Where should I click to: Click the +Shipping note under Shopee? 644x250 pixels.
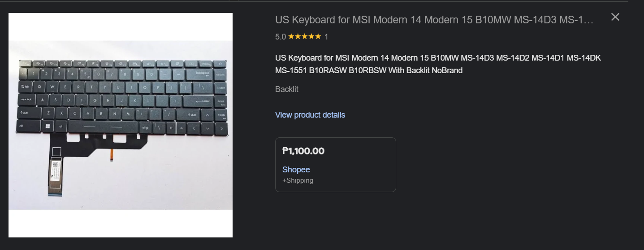[298, 180]
